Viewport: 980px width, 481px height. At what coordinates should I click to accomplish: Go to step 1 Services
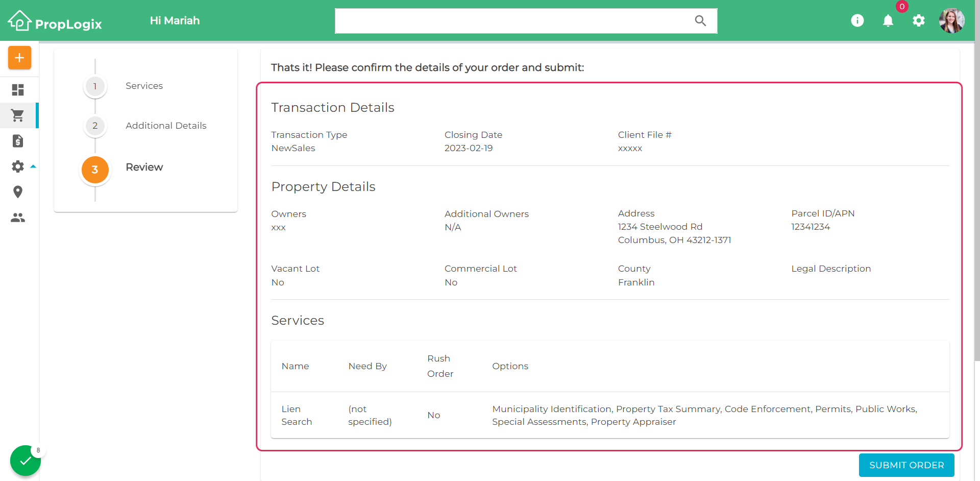click(x=95, y=86)
